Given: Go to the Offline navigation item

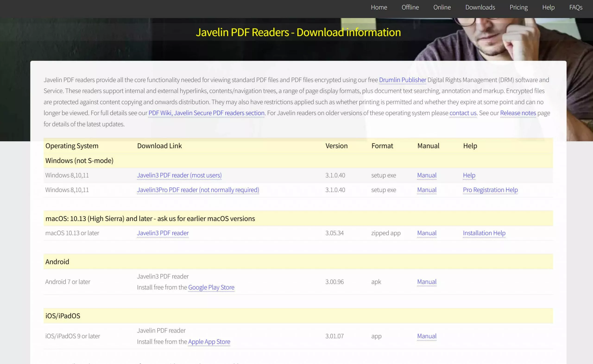Looking at the screenshot, I should click(x=410, y=7).
